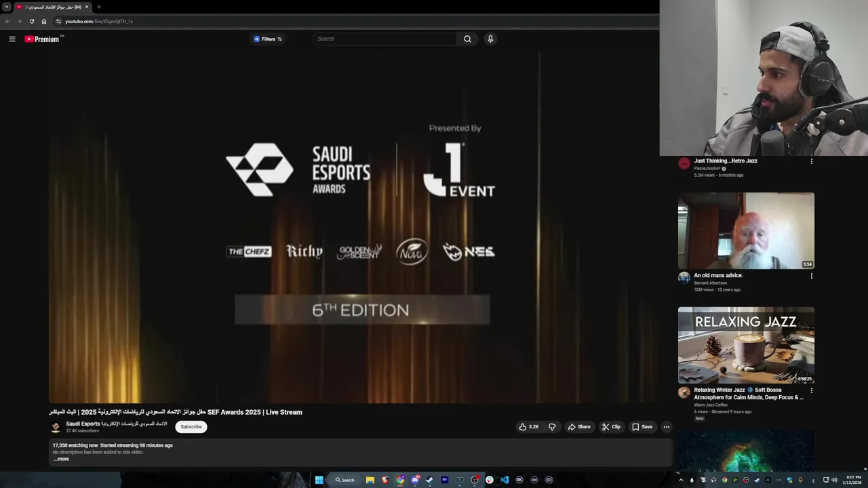Image resolution: width=868 pixels, height=488 pixels.
Task: Open 'Just Thinking...Retro Jazz' video title
Action: 726,161
